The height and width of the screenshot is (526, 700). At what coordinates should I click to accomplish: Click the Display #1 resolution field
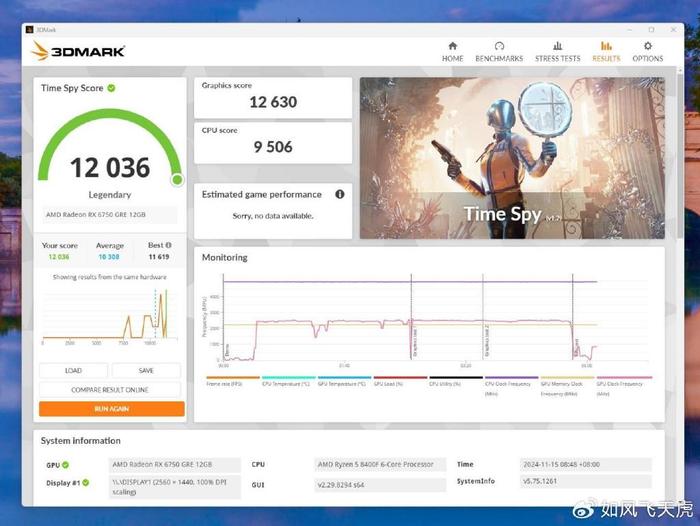click(x=174, y=487)
